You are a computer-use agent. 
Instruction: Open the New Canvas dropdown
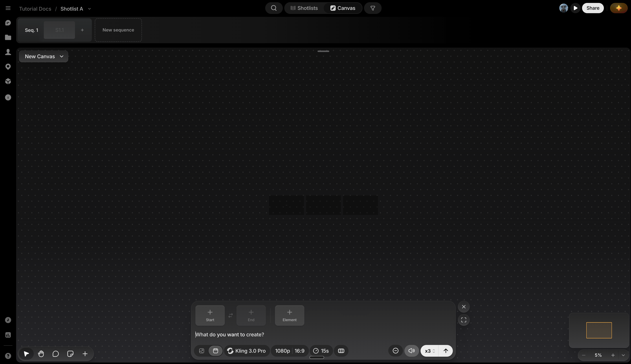click(44, 57)
